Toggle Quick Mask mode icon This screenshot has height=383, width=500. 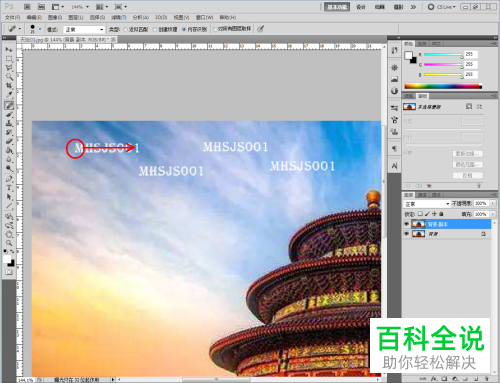9,272
